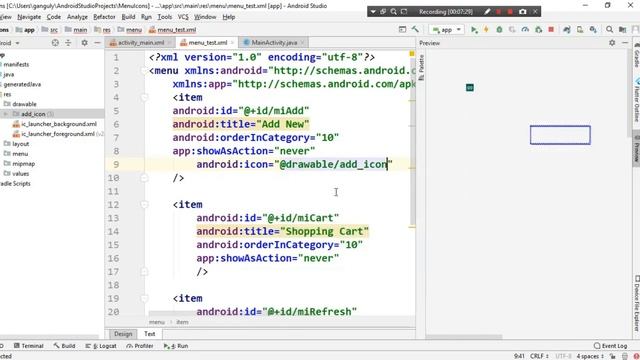This screenshot has height=360, width=640.
Task: Click the Run with Coverage icon
Action: coord(512,30)
